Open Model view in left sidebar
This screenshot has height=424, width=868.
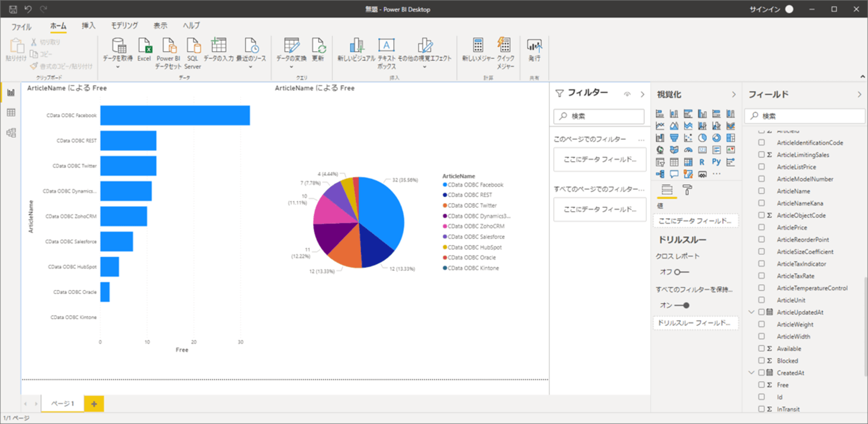pyautogui.click(x=11, y=133)
